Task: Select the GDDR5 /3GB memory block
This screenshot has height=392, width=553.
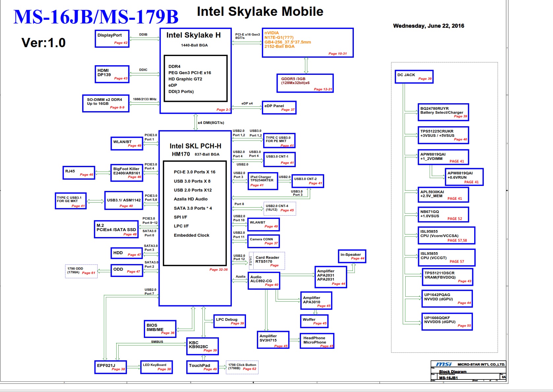Action: (x=305, y=83)
